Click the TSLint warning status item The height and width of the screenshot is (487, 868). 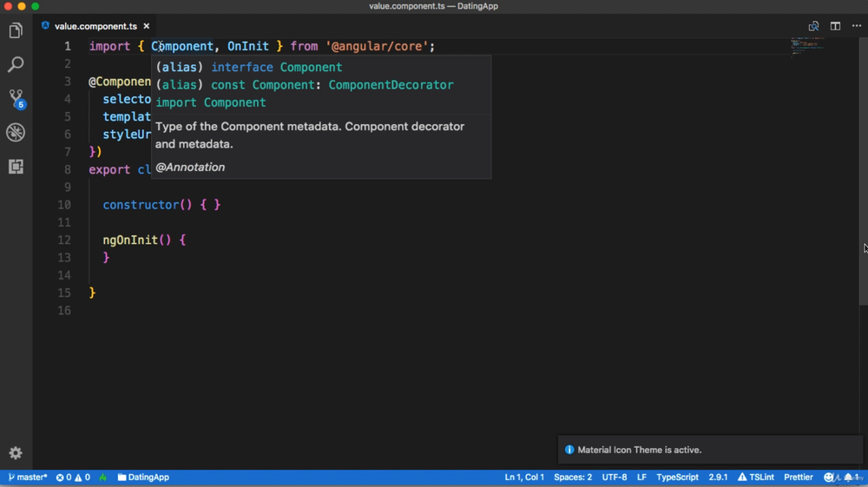click(756, 477)
